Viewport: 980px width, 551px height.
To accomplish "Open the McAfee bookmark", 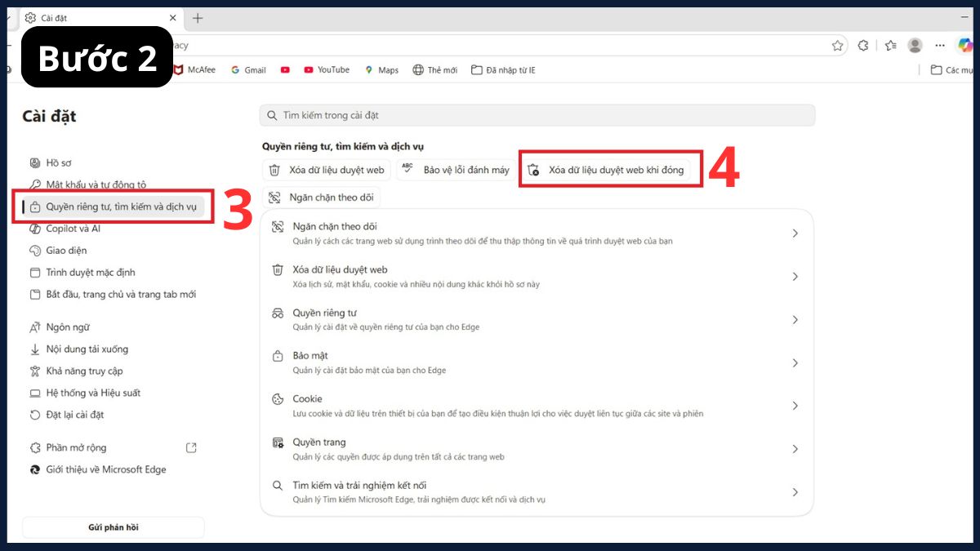I will pos(194,70).
